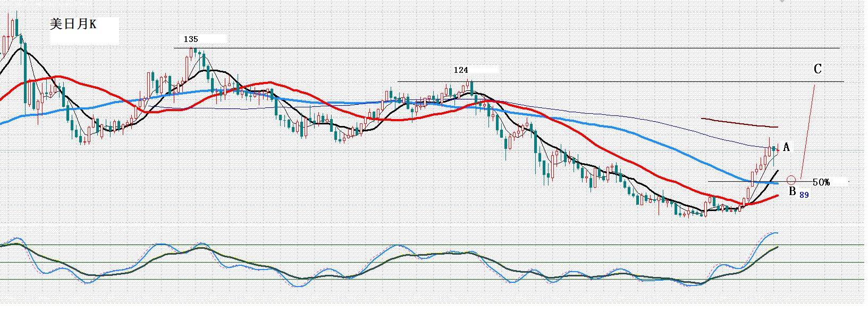The height and width of the screenshot is (328, 868).
Task: Click the small red circle marker
Action: click(791, 180)
